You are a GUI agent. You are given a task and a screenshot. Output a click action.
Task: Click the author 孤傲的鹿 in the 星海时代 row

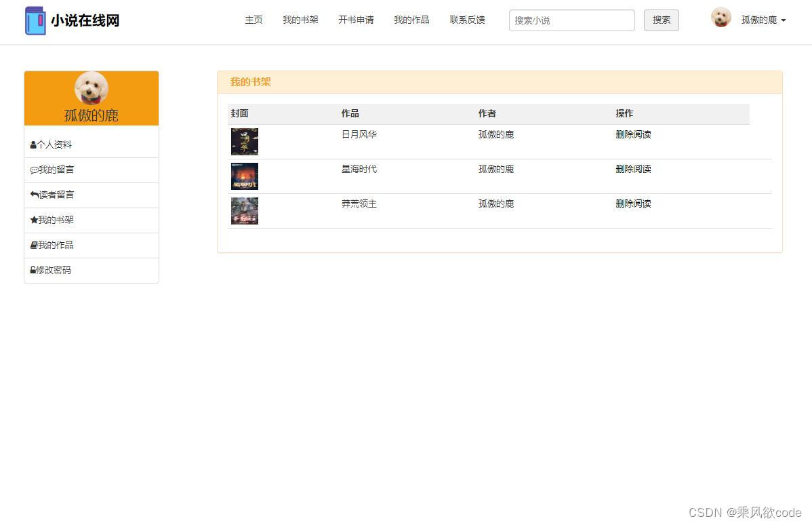tap(496, 170)
